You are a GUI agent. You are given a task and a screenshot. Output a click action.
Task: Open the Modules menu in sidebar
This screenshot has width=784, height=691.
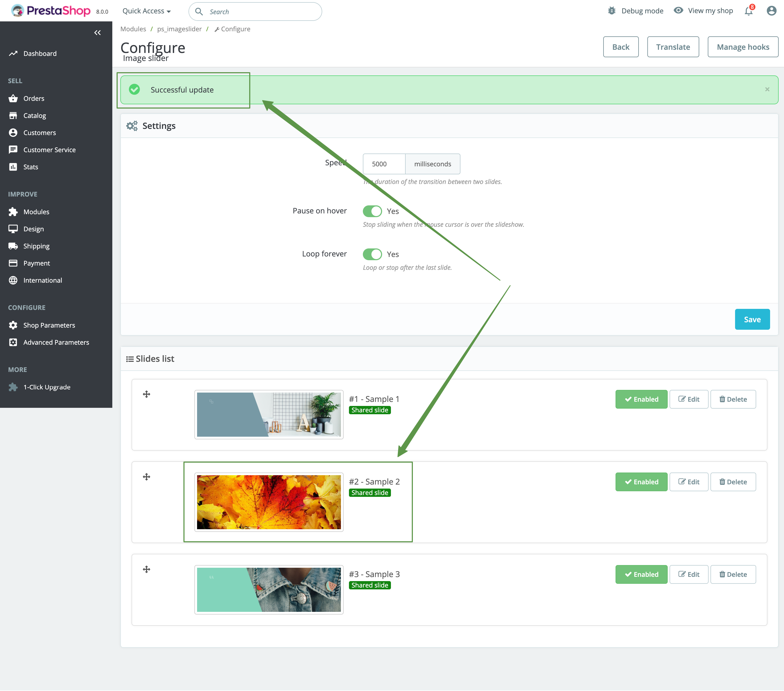36,212
